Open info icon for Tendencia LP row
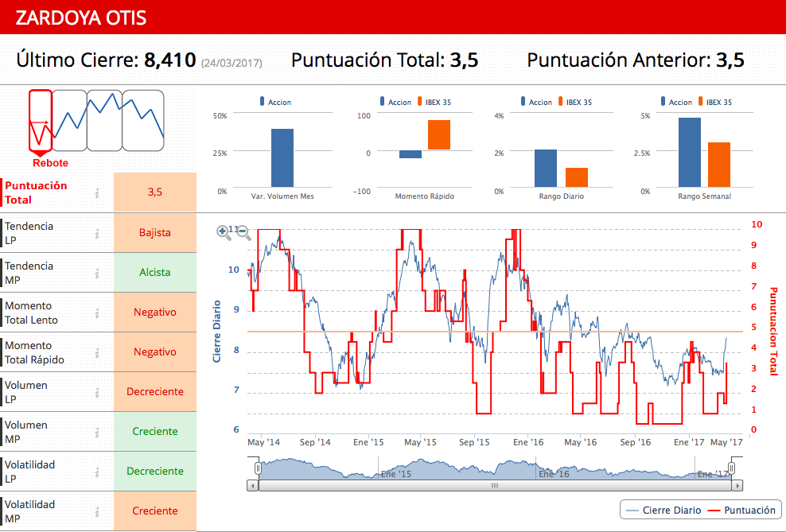Screen dimensions: 786x532 tap(97, 234)
